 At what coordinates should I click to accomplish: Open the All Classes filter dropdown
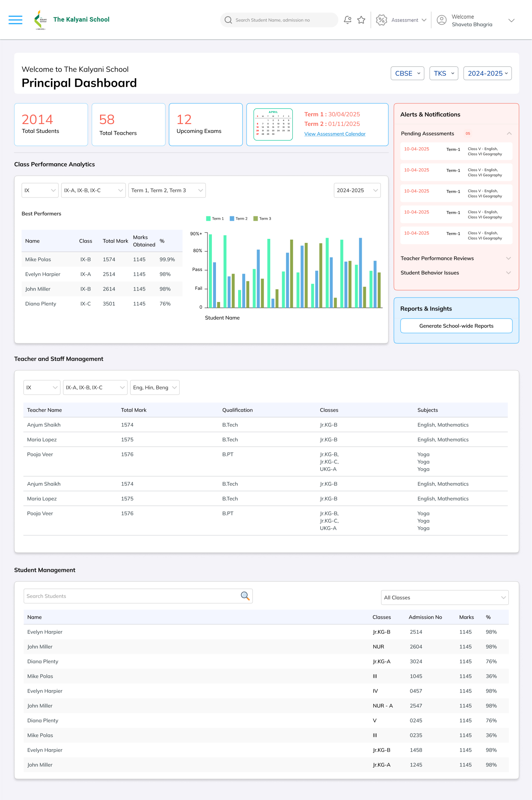pyautogui.click(x=445, y=597)
